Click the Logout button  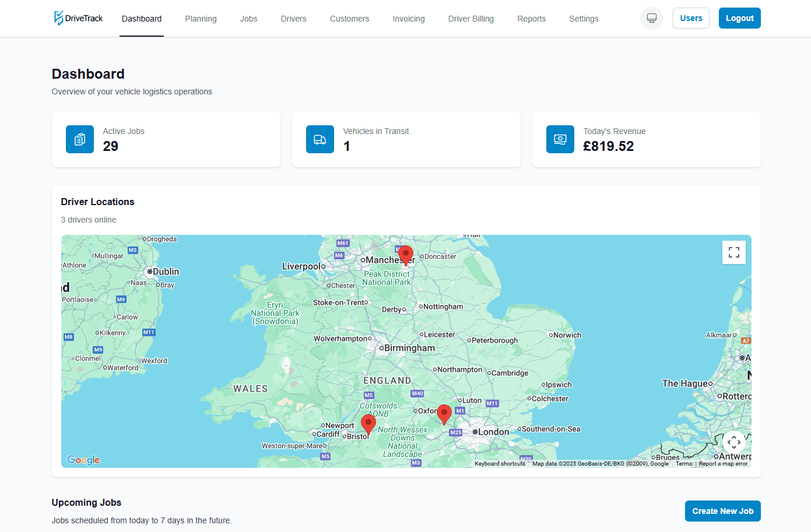[x=740, y=18]
